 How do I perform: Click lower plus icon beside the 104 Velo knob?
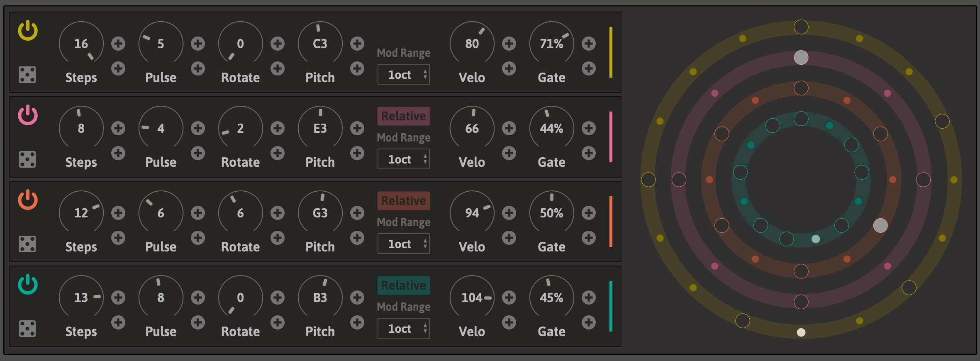[509, 322]
